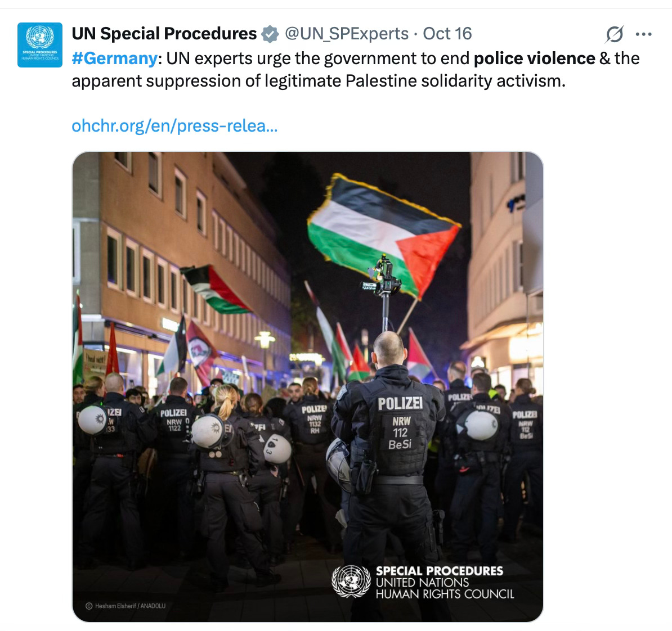The width and height of the screenshot is (672, 631).
Task: Click the blue verified badge icon
Action: point(270,34)
